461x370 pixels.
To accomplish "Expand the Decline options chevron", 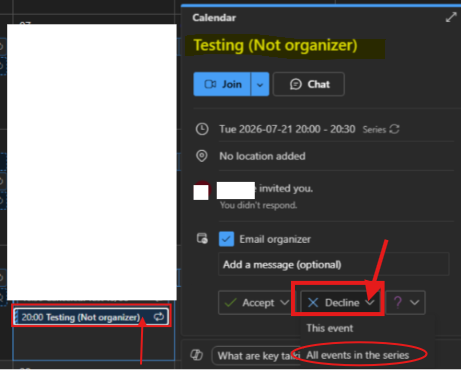I will [x=370, y=303].
